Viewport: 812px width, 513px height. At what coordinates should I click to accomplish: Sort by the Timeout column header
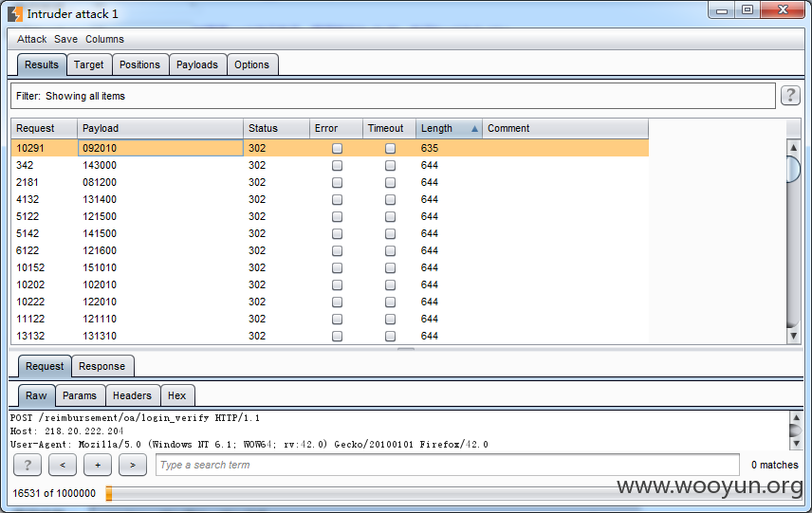390,128
